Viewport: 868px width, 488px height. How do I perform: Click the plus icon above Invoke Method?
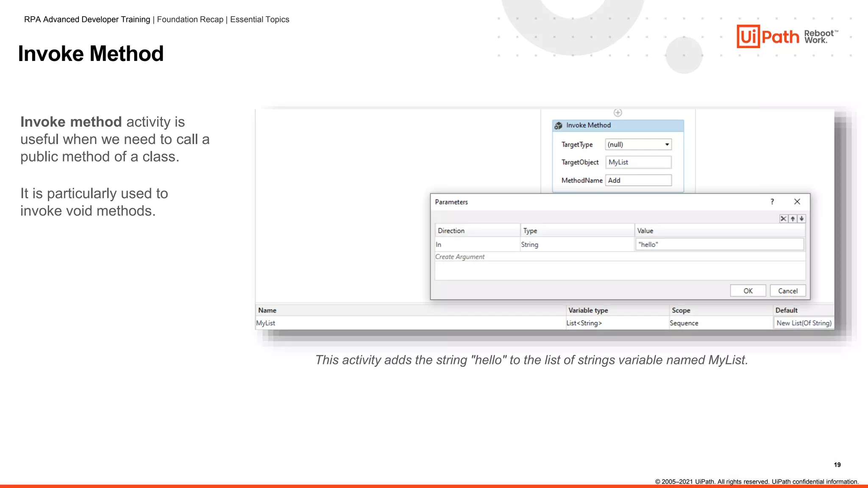[618, 113]
